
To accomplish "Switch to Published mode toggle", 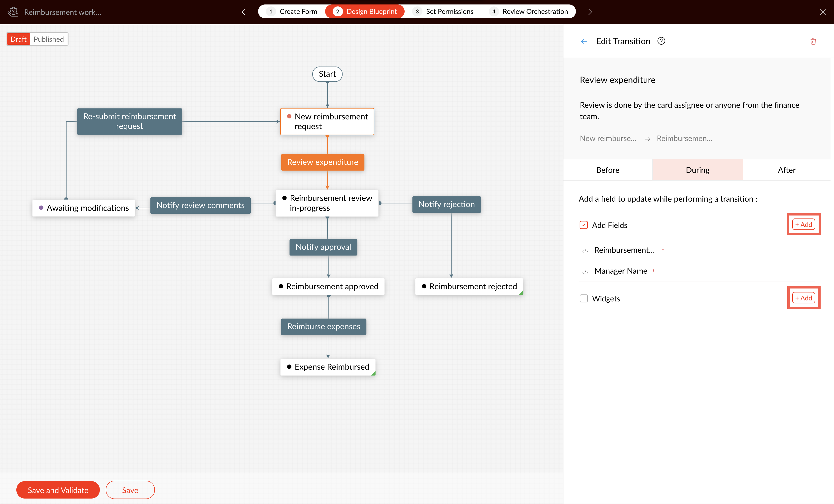I will pos(48,39).
